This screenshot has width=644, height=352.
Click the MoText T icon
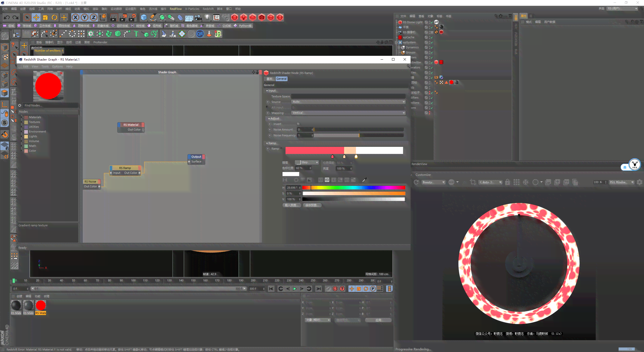(136, 34)
